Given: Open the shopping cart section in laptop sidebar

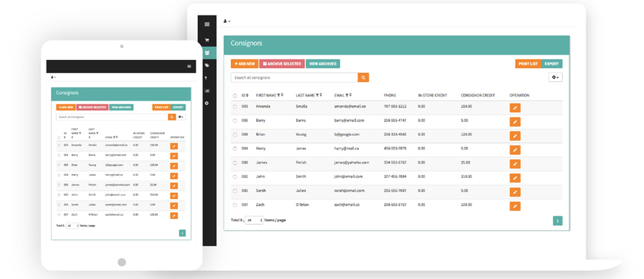Looking at the screenshot, I should [x=207, y=40].
